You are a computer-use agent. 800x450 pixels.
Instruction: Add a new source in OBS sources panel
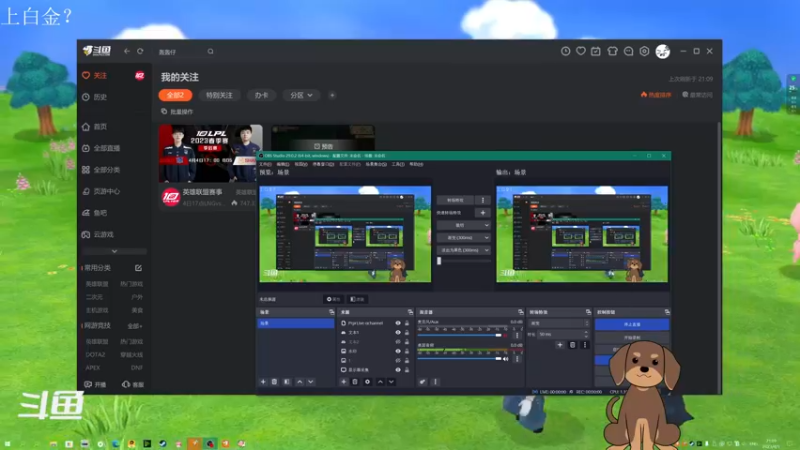click(x=344, y=382)
